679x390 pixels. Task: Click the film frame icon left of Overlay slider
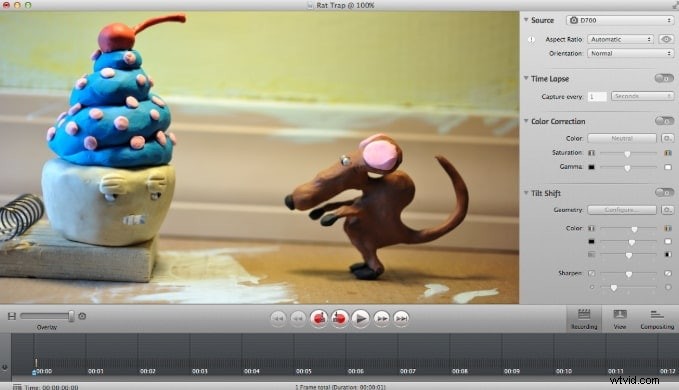[12, 316]
